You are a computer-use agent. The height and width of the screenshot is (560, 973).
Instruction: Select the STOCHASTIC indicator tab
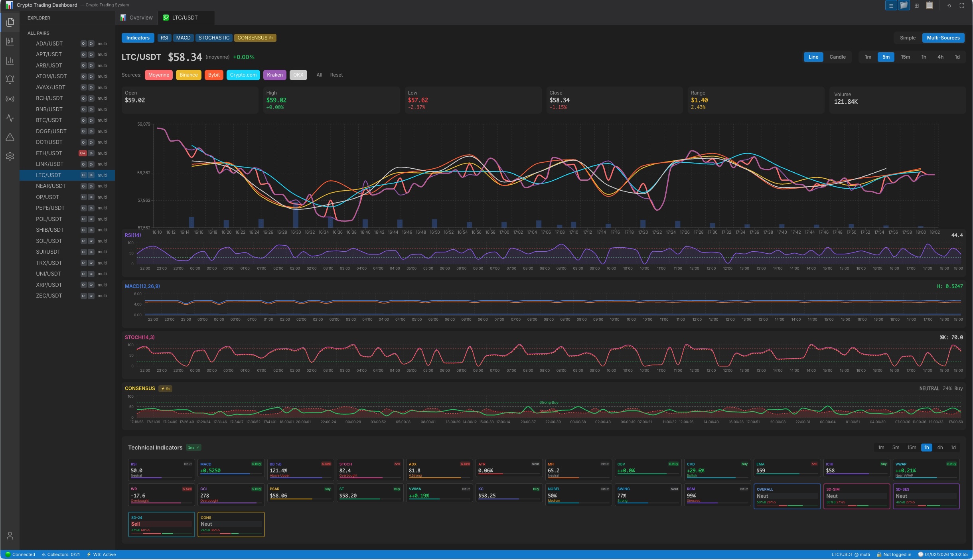pyautogui.click(x=214, y=38)
